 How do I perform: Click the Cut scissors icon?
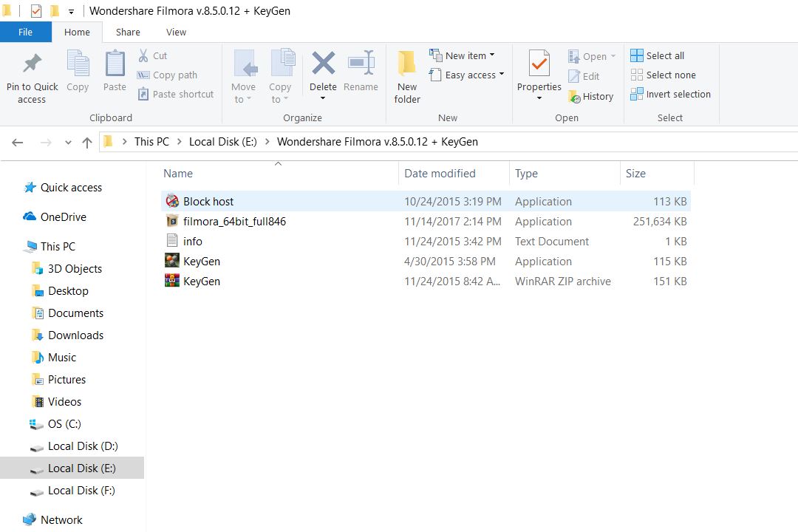pos(143,55)
